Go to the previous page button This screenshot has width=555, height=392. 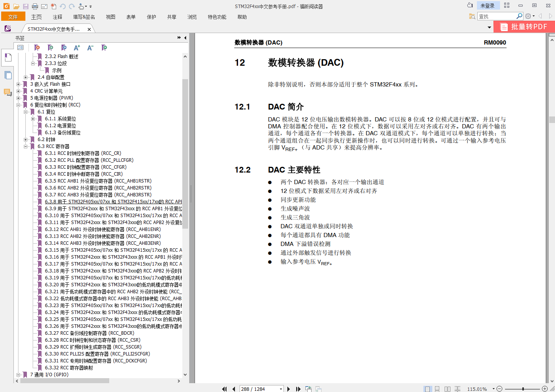(x=233, y=389)
